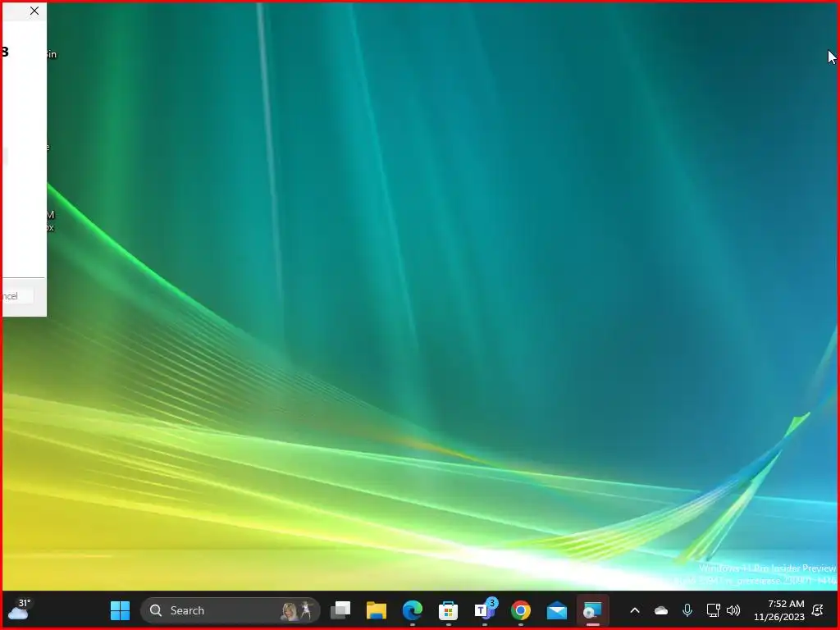840x630 pixels.
Task: Open OneDrive cloud tray icon
Action: click(661, 610)
